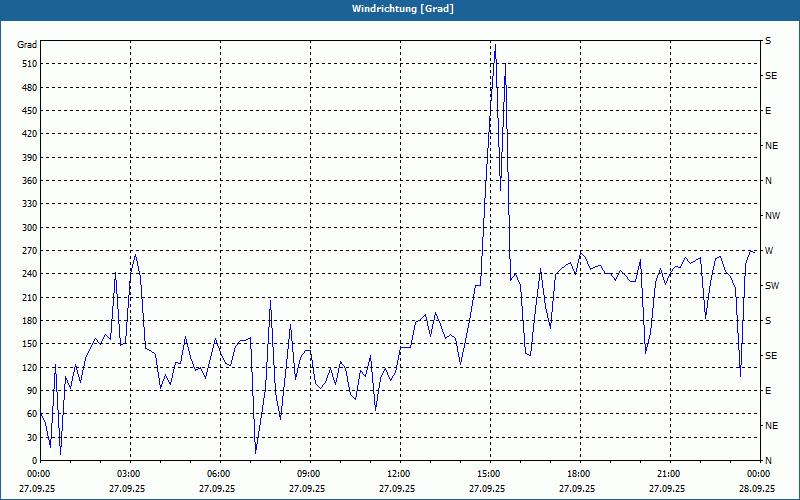Click the 90 y-axis label
The height and width of the screenshot is (500, 800).
[x=31, y=391]
